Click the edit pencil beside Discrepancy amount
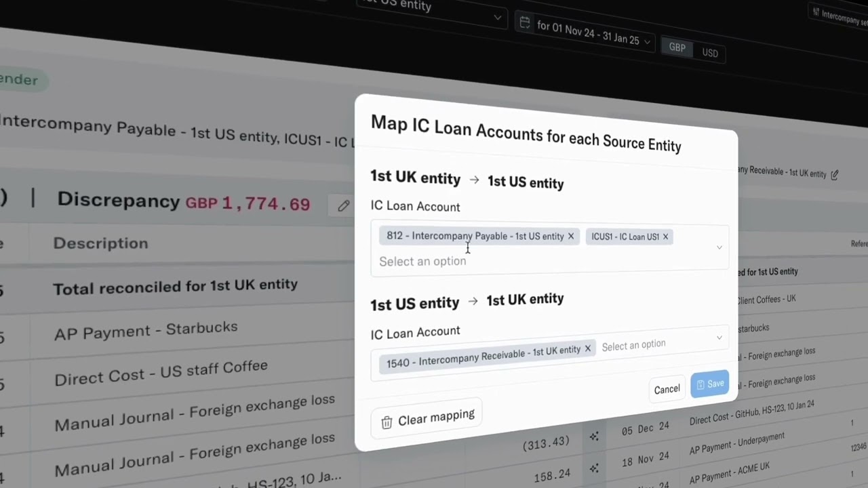The image size is (868, 488). tap(344, 205)
